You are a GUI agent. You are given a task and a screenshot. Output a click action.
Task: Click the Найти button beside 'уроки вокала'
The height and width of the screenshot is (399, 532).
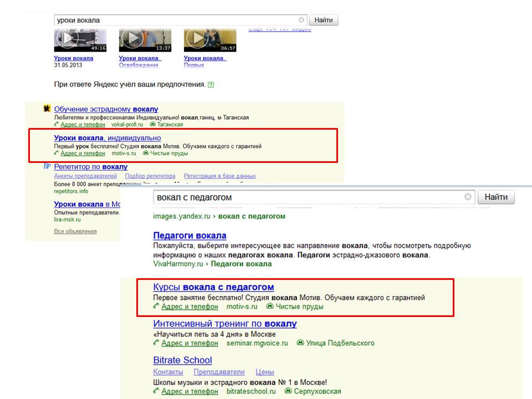tap(323, 20)
